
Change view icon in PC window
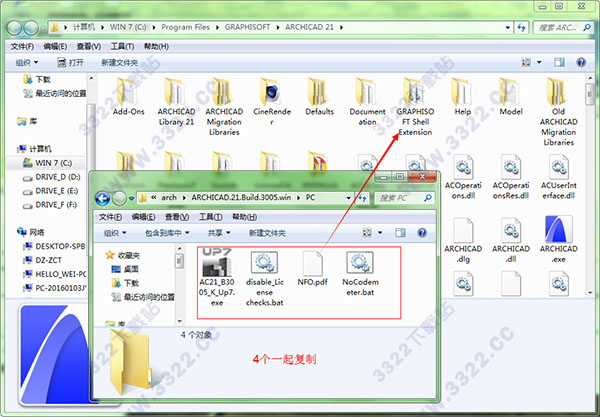[367, 233]
